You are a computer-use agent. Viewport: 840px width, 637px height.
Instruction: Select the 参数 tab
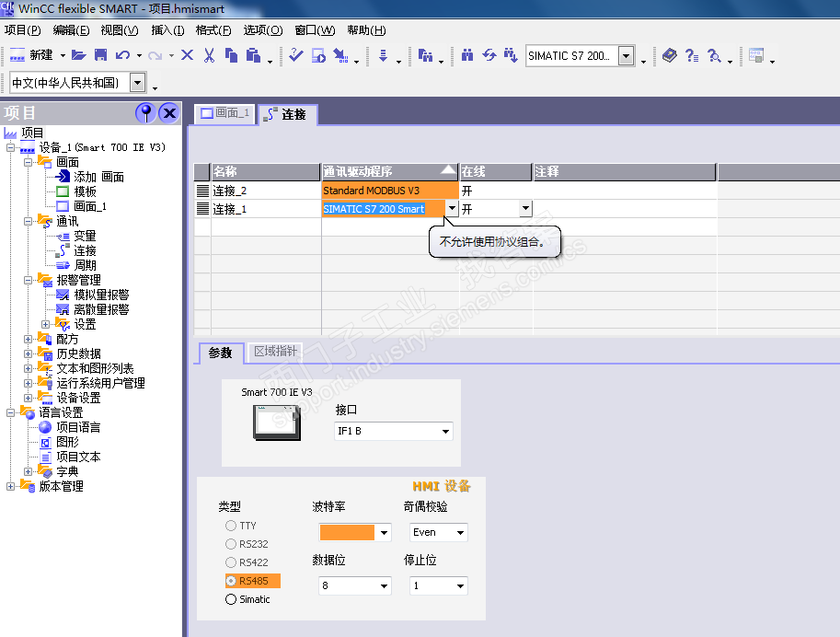click(220, 353)
